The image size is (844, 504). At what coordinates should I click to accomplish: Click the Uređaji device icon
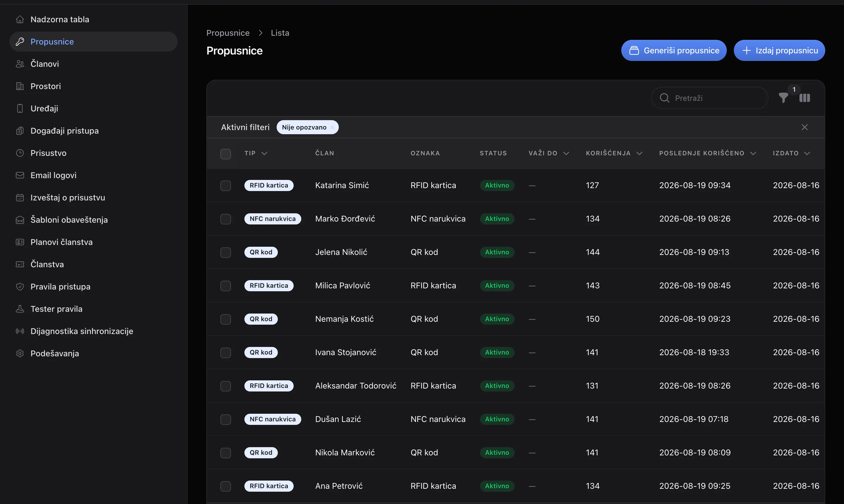20,108
